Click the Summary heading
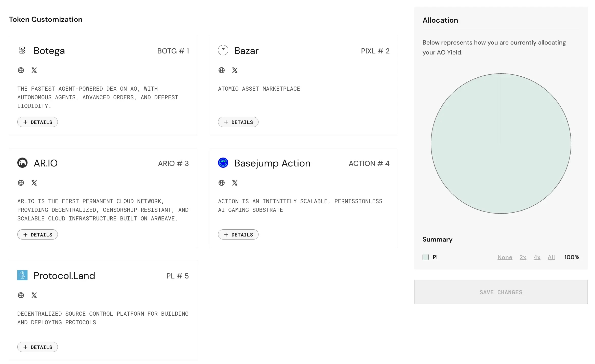Screen dimensions: 595x364 tap(437, 240)
